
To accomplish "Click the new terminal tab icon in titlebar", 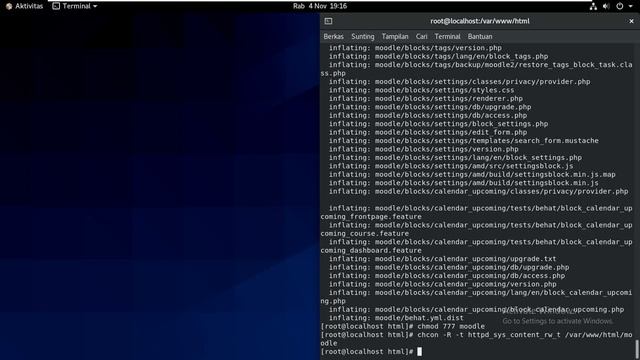I will tap(328, 21).
